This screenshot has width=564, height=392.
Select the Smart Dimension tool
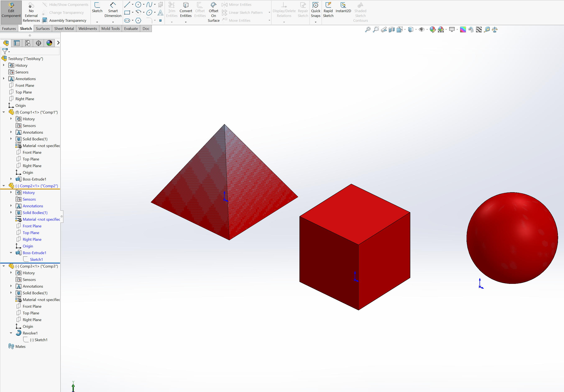113,10
